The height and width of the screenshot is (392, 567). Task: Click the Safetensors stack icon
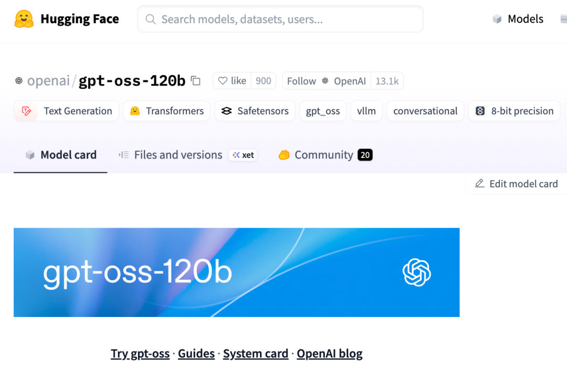pyautogui.click(x=226, y=111)
